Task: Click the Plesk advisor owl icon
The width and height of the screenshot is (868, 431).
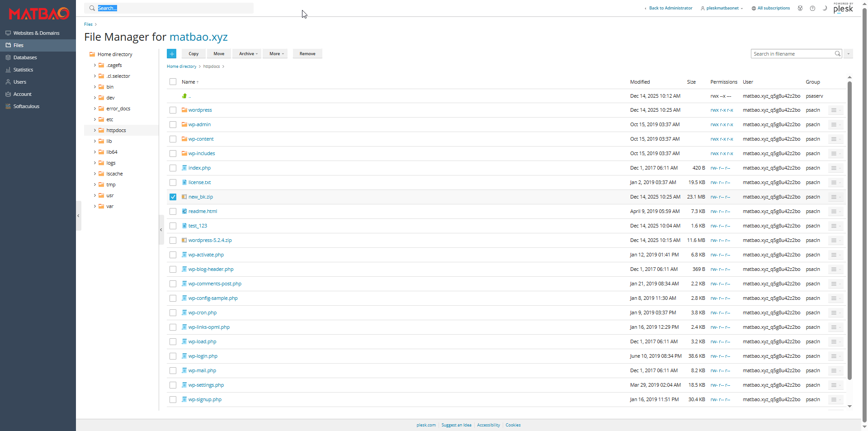Action: [800, 8]
